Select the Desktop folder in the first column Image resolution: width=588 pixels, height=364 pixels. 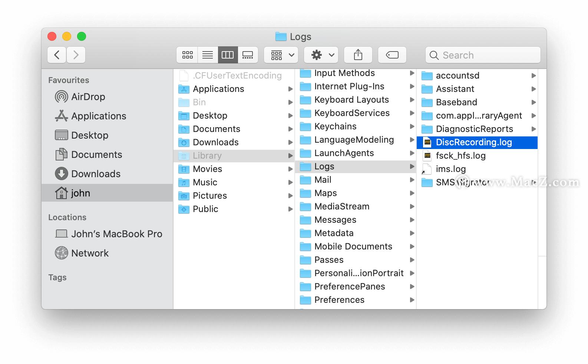point(234,116)
